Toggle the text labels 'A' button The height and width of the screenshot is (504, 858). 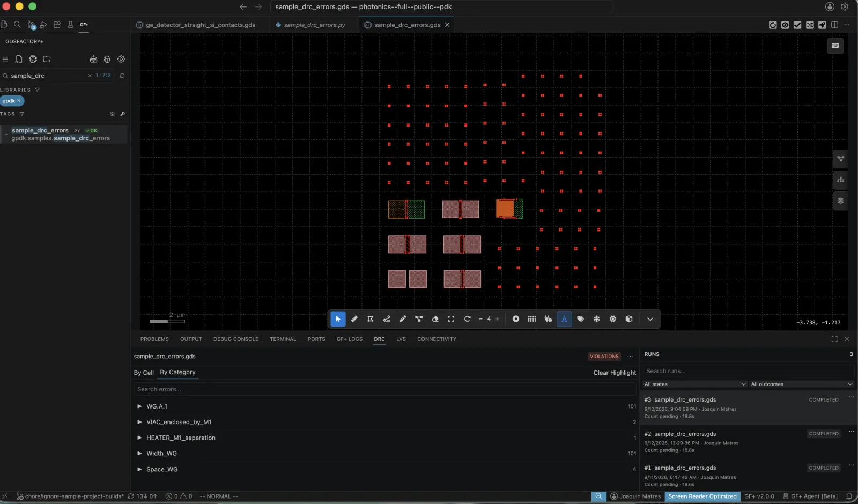coord(564,319)
